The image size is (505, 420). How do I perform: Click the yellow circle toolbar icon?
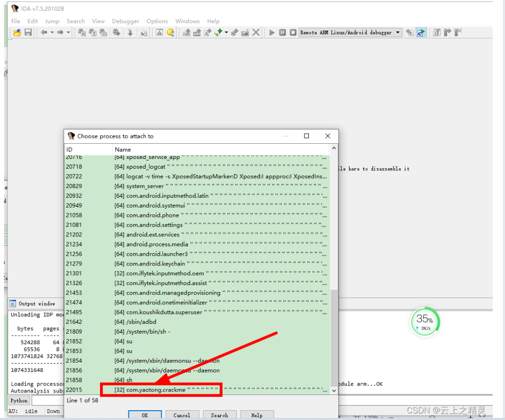pyautogui.click(x=171, y=32)
